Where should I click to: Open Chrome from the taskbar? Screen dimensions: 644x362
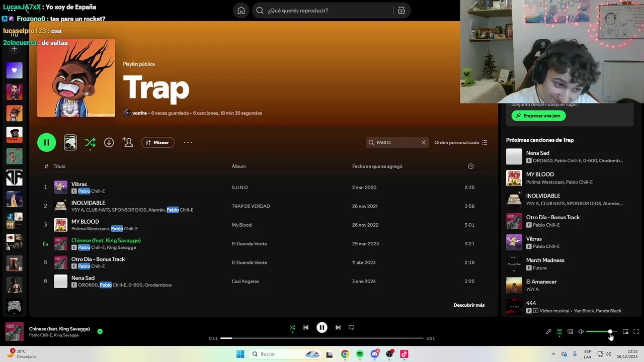tap(345, 354)
